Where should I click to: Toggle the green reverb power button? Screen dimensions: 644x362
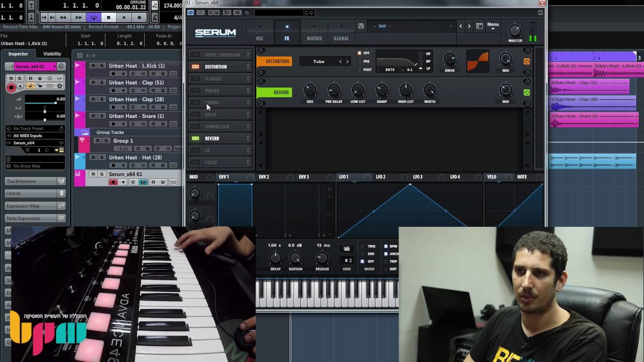tap(526, 93)
